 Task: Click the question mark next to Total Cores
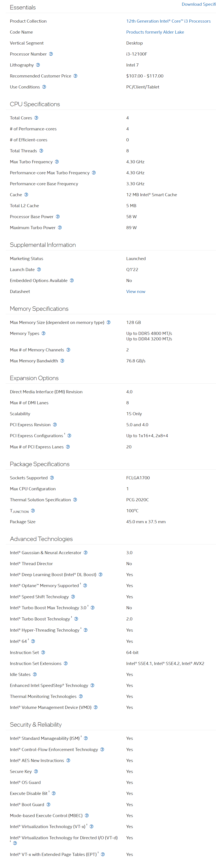click(x=36, y=118)
